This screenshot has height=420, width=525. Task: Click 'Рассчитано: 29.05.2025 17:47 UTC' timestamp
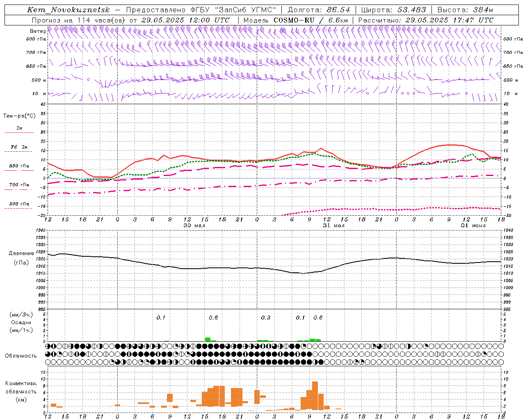(x=426, y=20)
